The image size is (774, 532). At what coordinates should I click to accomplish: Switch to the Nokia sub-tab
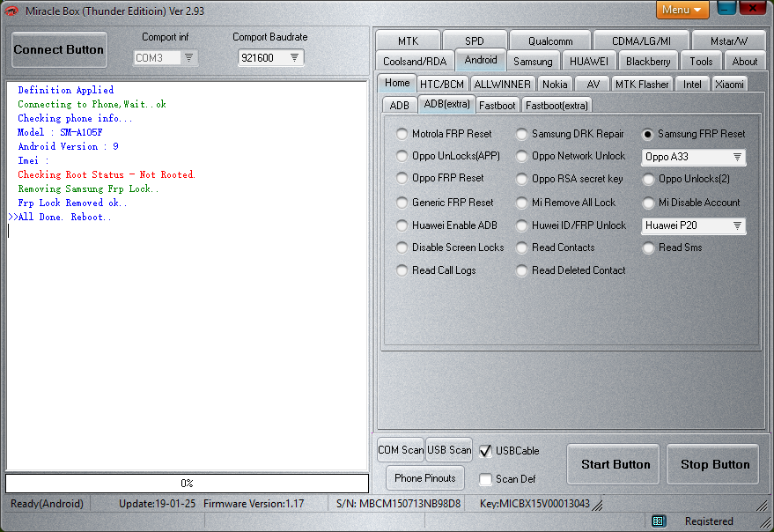click(x=555, y=85)
